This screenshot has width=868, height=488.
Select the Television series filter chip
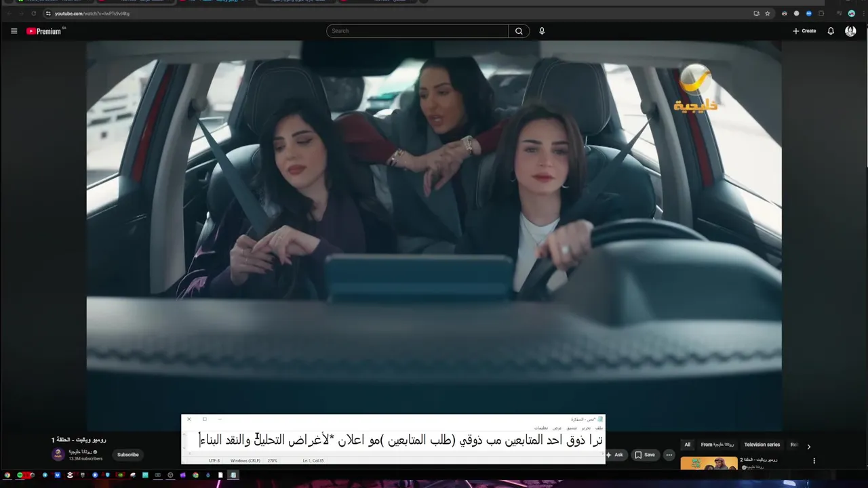tap(762, 445)
